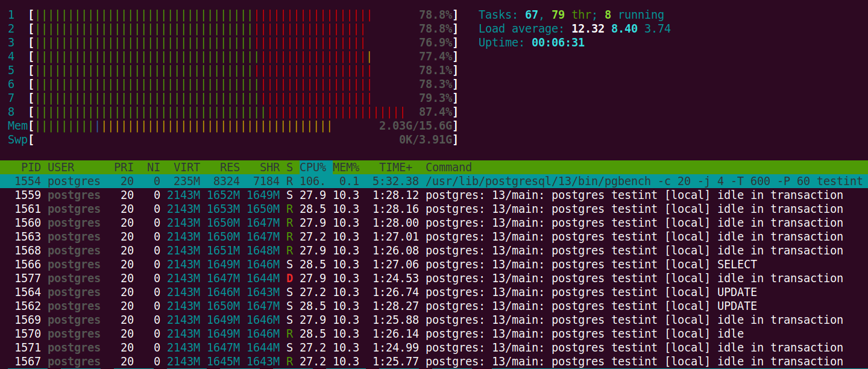
Task: Click the 2.03G/15.6G memory value
Action: click(415, 125)
